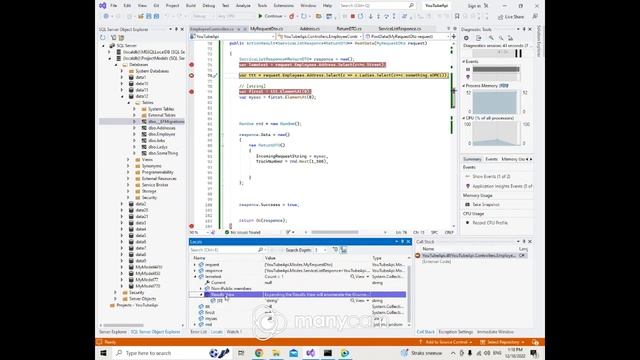The image size is (640, 360).
Task: Toggle auto-hide pin of Diagnostic Tools panel
Action: tap(524, 29)
